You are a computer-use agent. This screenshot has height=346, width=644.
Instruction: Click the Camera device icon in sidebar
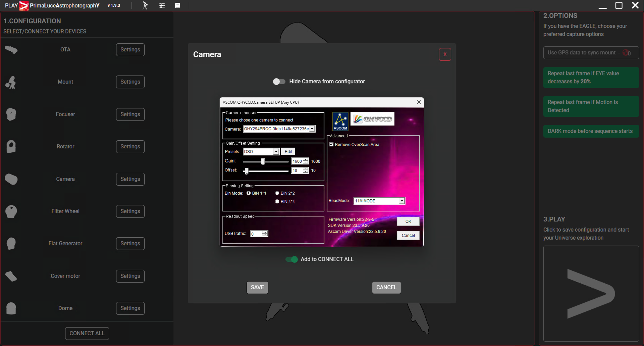[11, 179]
